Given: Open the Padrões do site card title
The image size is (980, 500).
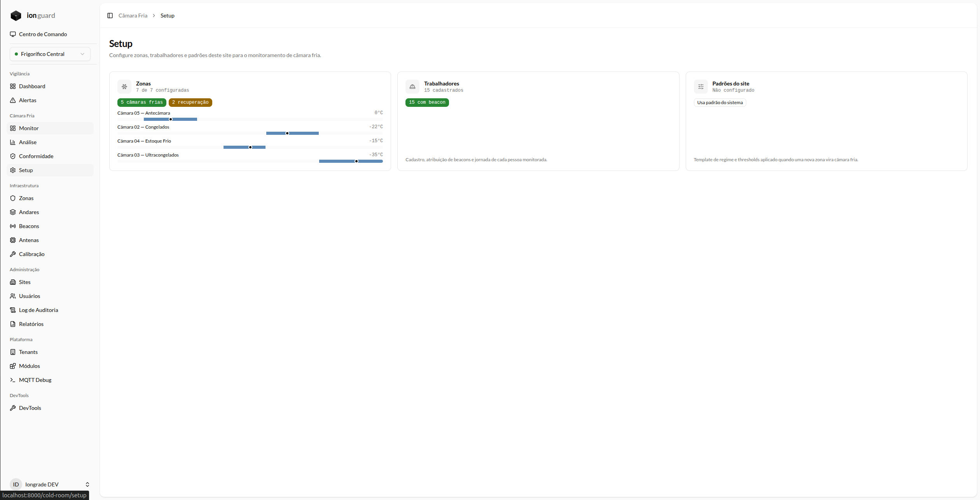Looking at the screenshot, I should pos(731,84).
